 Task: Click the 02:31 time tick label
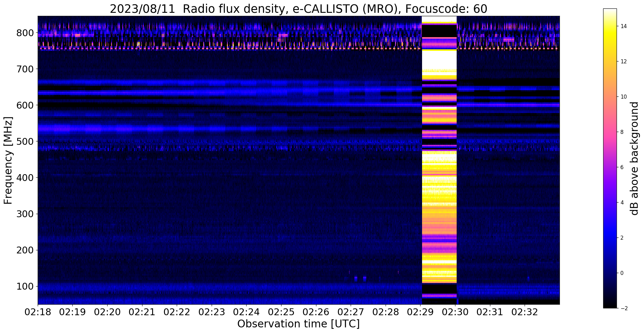(490, 312)
